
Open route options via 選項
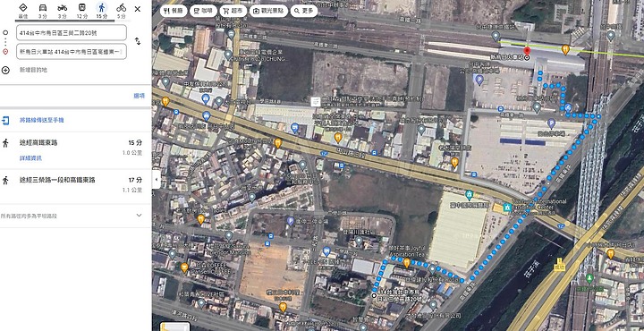140,96
